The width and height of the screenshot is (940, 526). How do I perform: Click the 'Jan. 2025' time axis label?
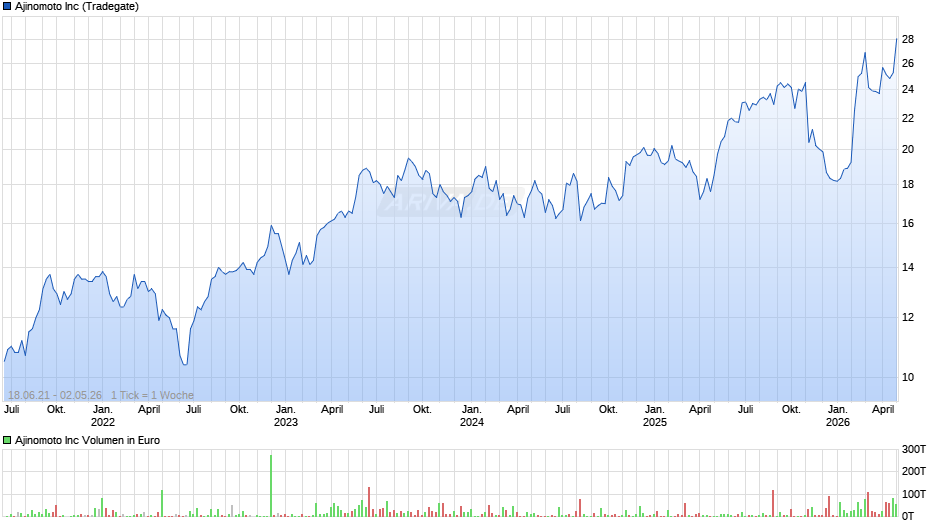(x=655, y=416)
